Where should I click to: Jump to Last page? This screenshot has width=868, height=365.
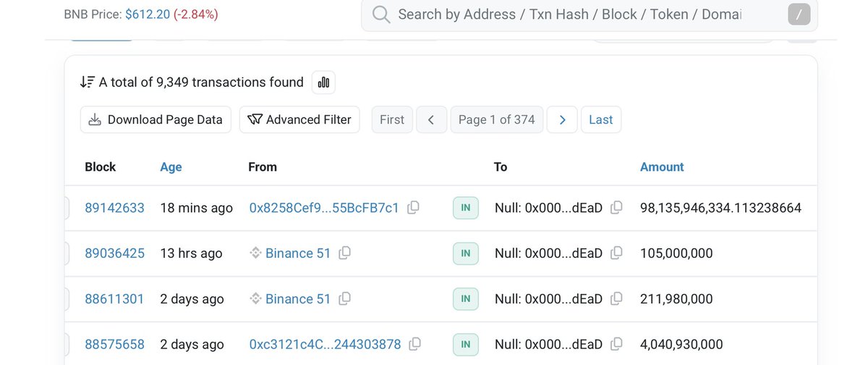click(x=601, y=119)
